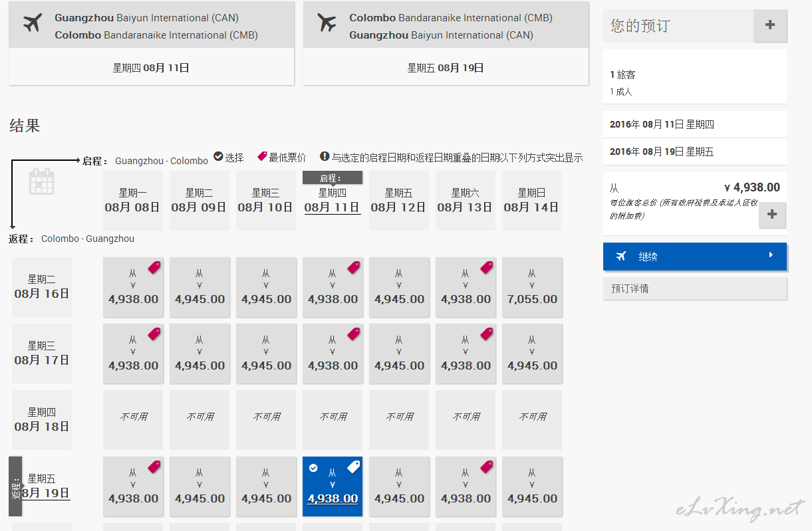The height and width of the screenshot is (531, 812).
Task: Expand price breakdown with plus button
Action: coord(772,215)
